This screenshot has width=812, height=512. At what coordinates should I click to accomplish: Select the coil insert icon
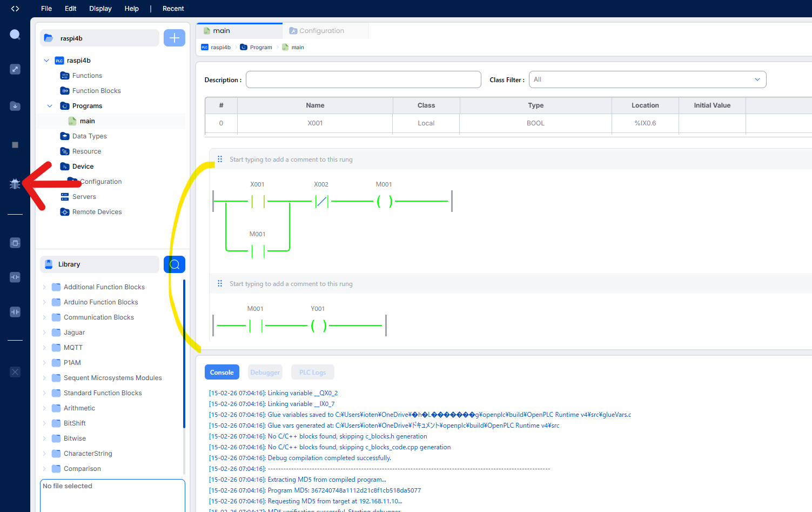[x=15, y=277]
